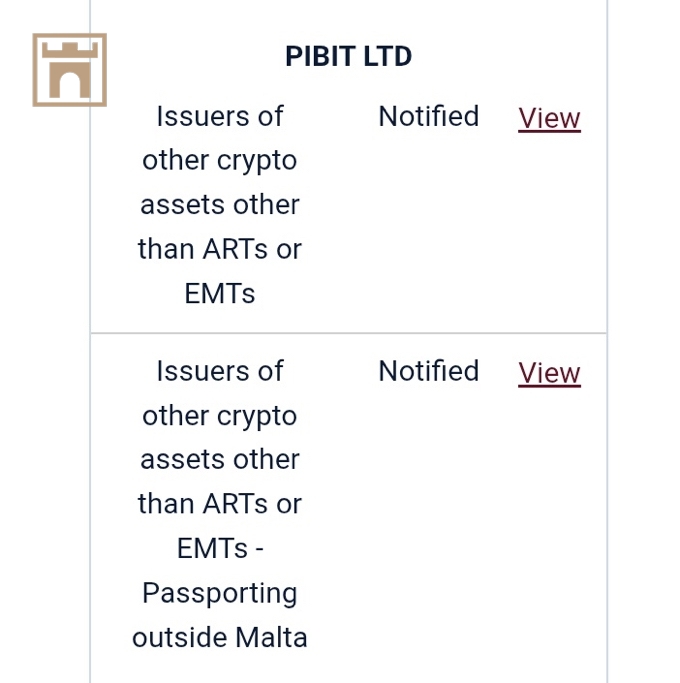Image resolution: width=680 pixels, height=683 pixels.
Task: Click "than ARTs or" line in second row
Action: tap(220, 504)
